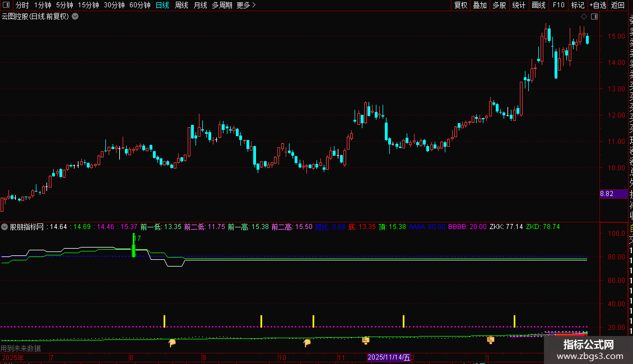Add stock via +自选 button
Viewport: 633px width, 364px height.
pyautogui.click(x=598, y=5)
